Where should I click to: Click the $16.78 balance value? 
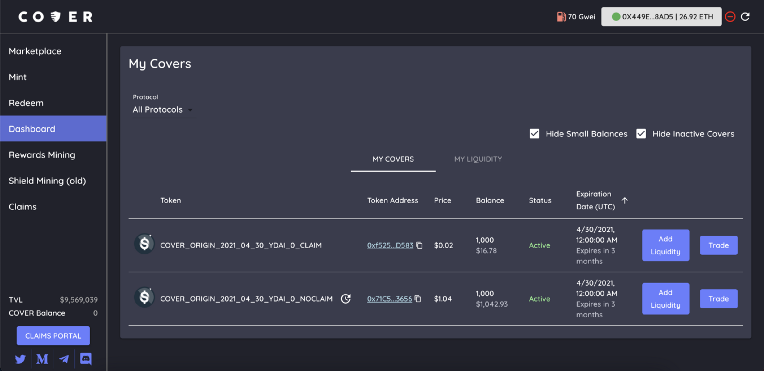pyautogui.click(x=486, y=251)
